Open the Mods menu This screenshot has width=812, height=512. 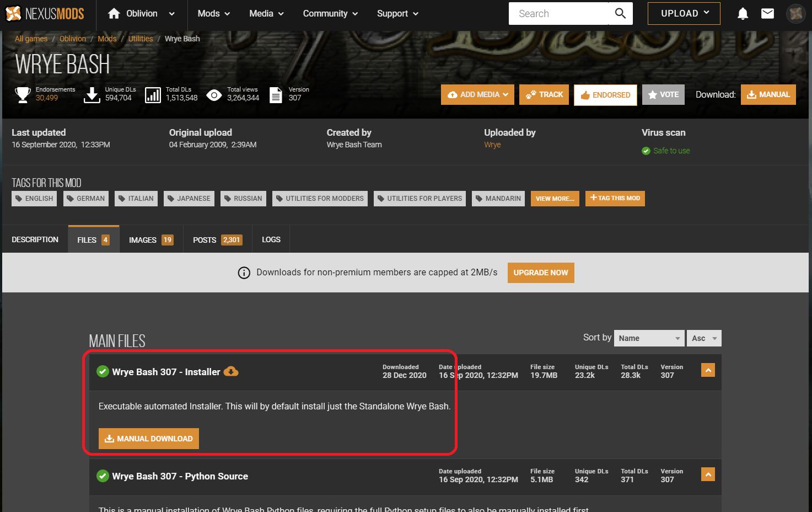click(x=214, y=13)
